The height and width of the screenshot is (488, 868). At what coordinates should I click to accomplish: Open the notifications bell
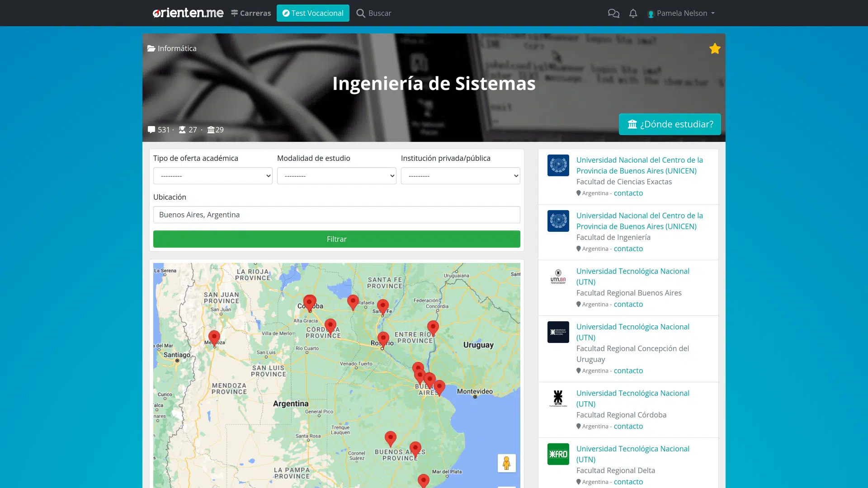point(633,13)
